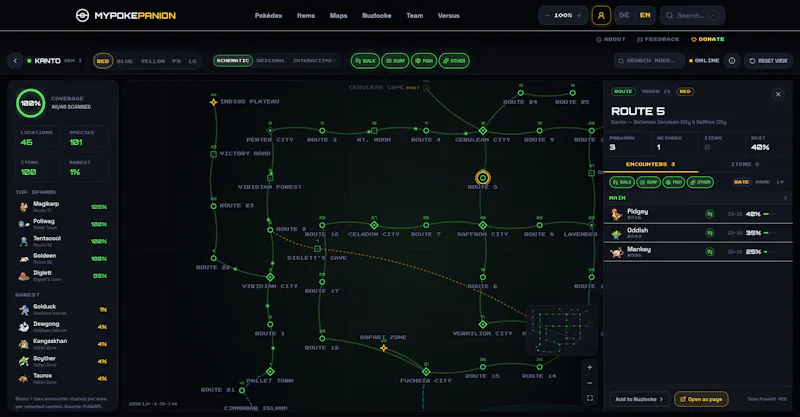Select the Route 23 circle node

click(x=213, y=206)
